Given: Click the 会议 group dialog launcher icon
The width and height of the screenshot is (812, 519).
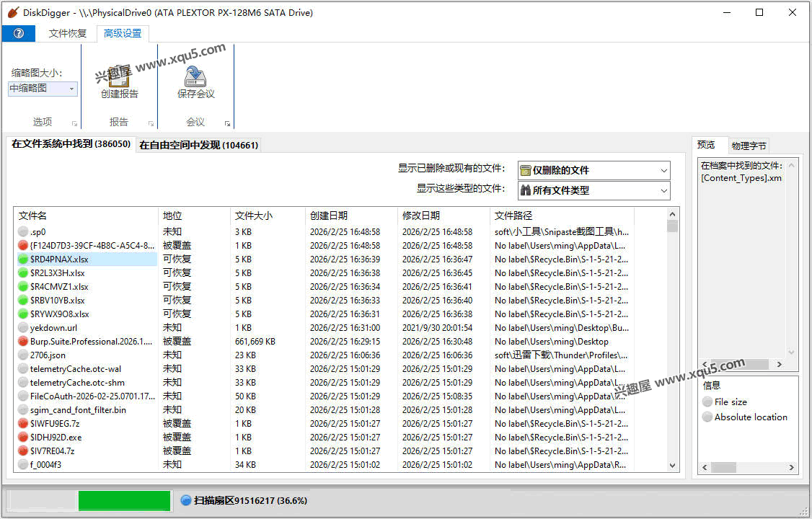Looking at the screenshot, I should point(227,123).
